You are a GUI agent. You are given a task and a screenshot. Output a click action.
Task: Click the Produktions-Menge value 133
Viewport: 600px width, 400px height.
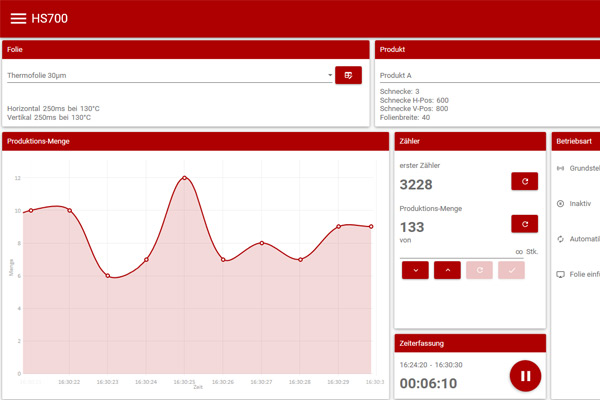pyautogui.click(x=412, y=227)
